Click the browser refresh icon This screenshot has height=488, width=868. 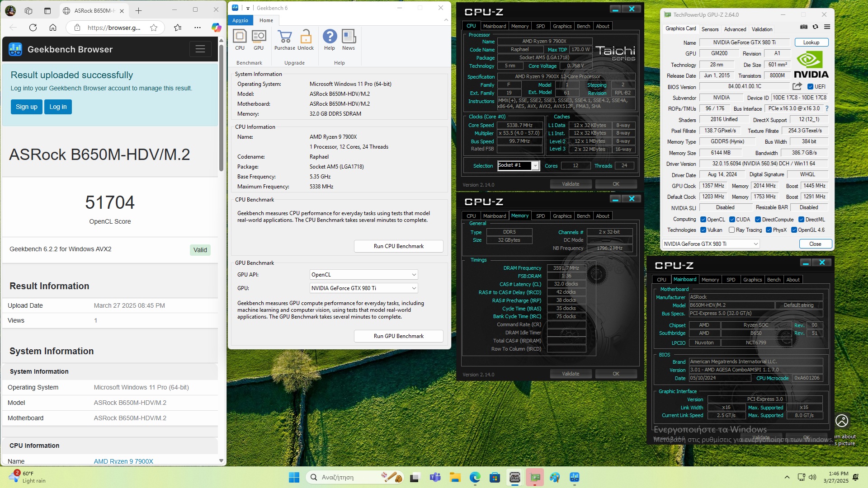pyautogui.click(x=33, y=28)
